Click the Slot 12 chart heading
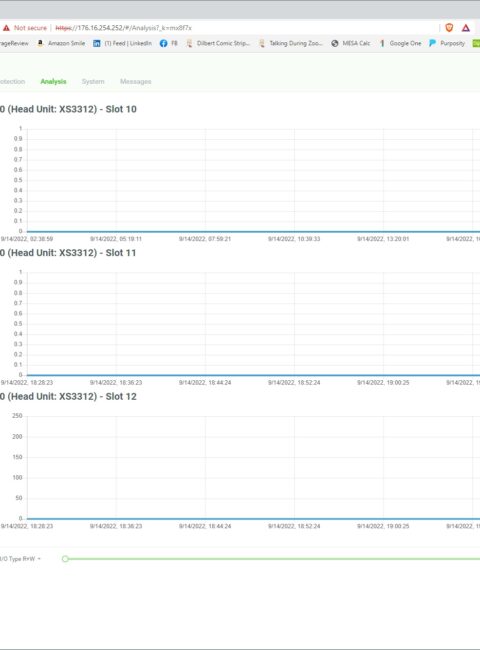Viewport: 480px width, 650px height. pos(68,397)
